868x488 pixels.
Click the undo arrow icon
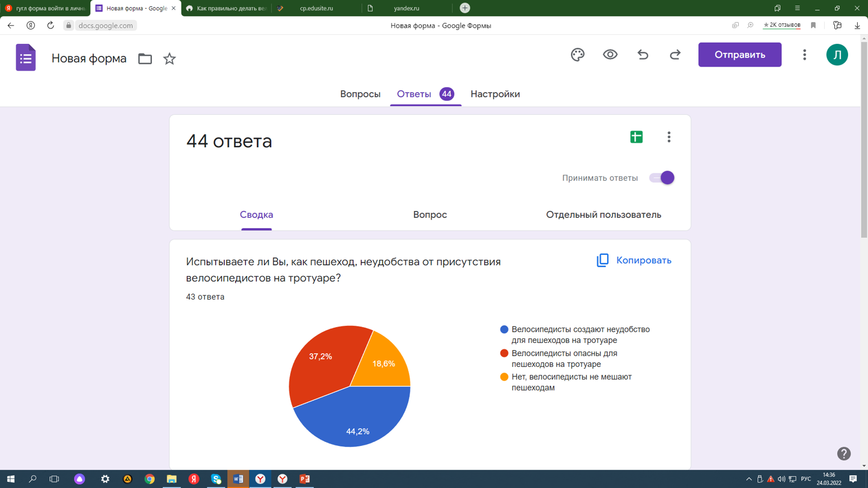point(643,55)
